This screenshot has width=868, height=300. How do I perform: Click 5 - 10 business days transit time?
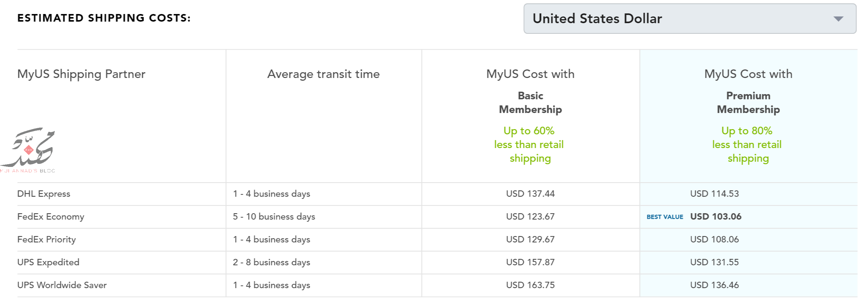click(274, 217)
